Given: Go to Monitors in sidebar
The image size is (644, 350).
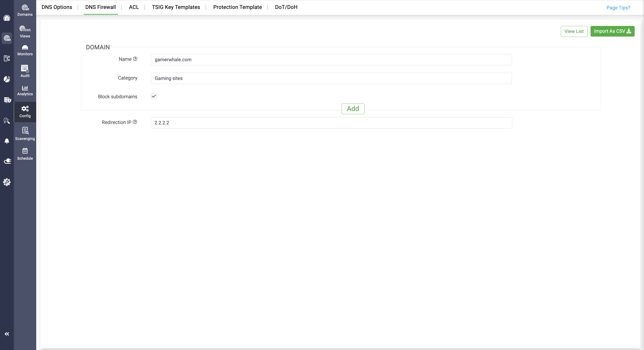Looking at the screenshot, I should (25, 50).
